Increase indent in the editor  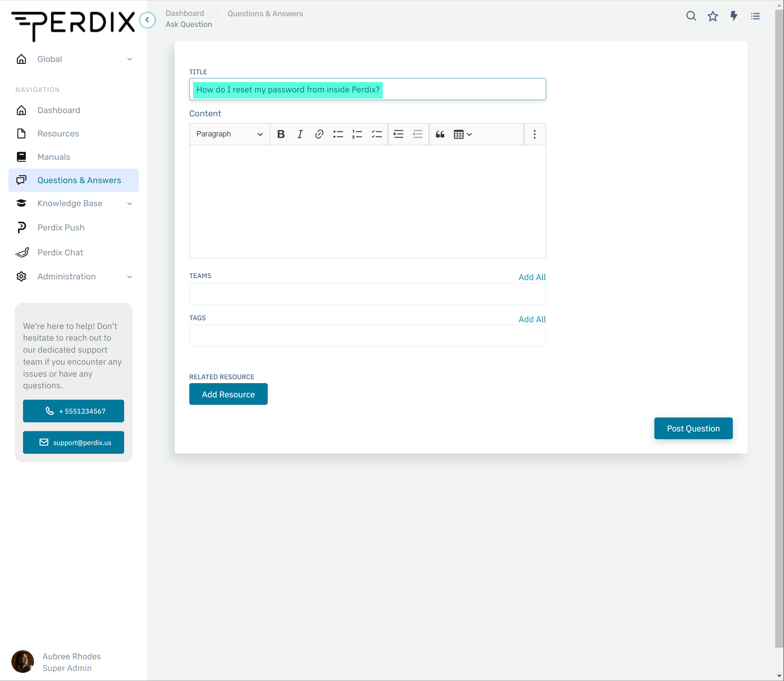[x=398, y=134]
